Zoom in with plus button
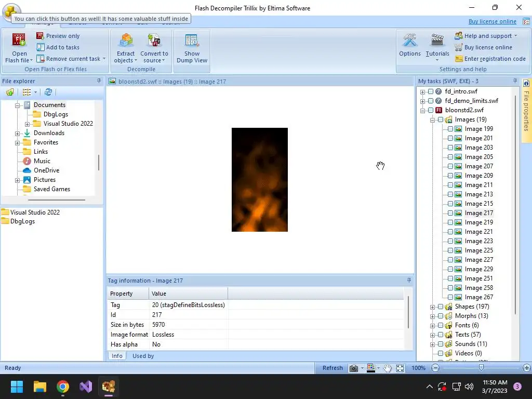The height and width of the screenshot is (399, 532). coord(527,368)
